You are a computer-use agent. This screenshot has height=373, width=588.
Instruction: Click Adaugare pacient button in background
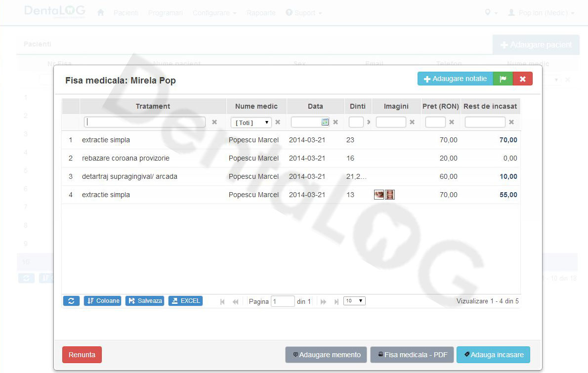tap(536, 45)
